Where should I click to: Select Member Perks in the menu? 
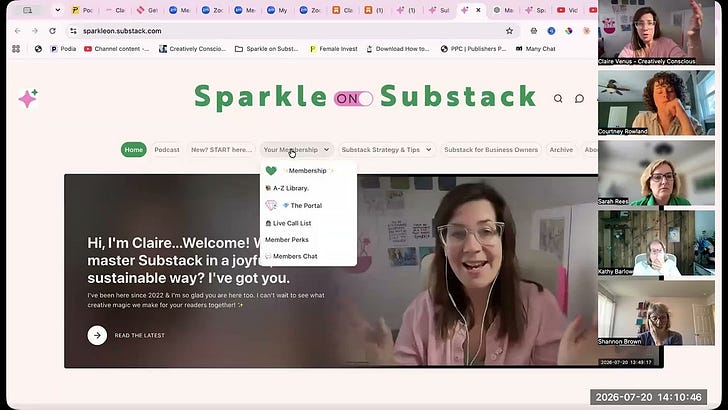pyautogui.click(x=308, y=240)
